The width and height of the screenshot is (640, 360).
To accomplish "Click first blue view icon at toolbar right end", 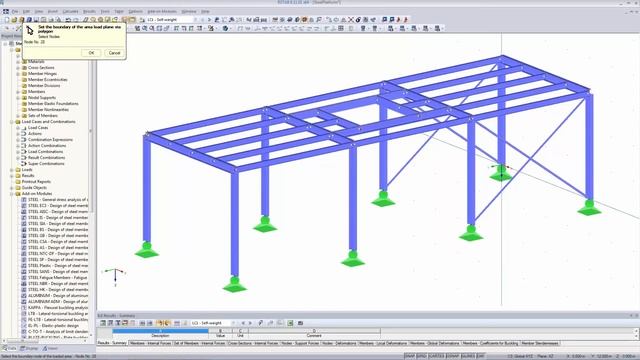I will (x=384, y=20).
